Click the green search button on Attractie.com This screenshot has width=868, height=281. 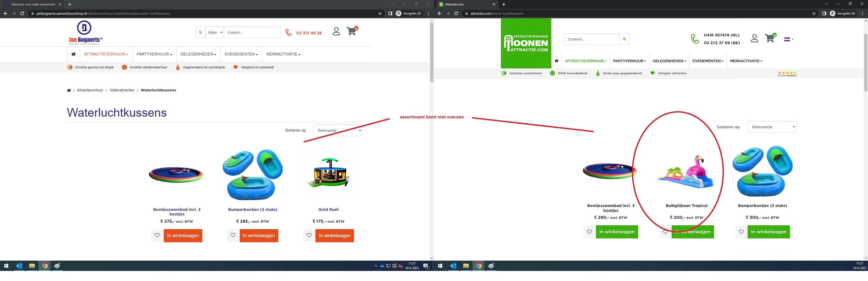coord(624,39)
